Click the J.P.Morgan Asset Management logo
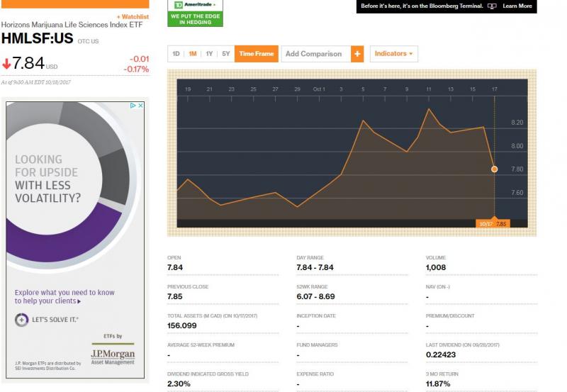 tap(113, 356)
